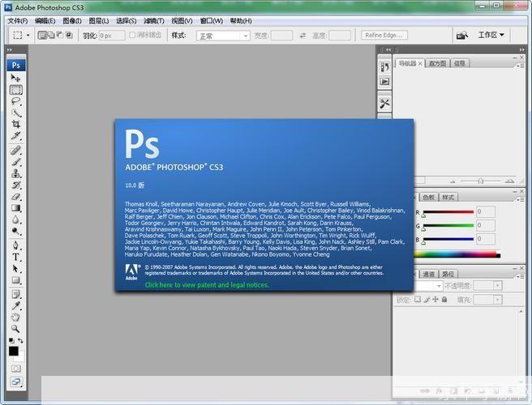Select the Eraser tool
This screenshot has width=532, height=405.
[x=15, y=196]
